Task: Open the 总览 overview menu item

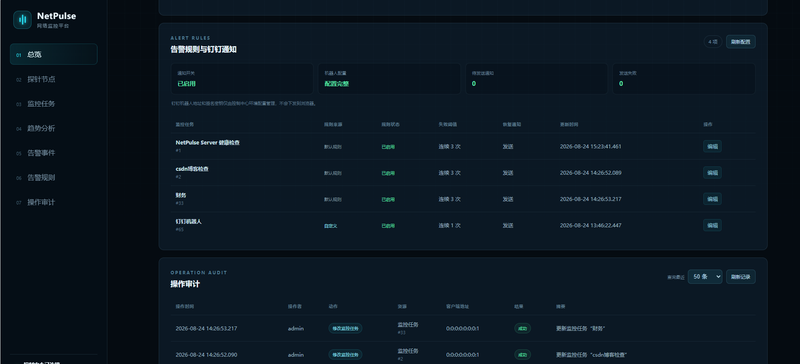Action: (54, 55)
